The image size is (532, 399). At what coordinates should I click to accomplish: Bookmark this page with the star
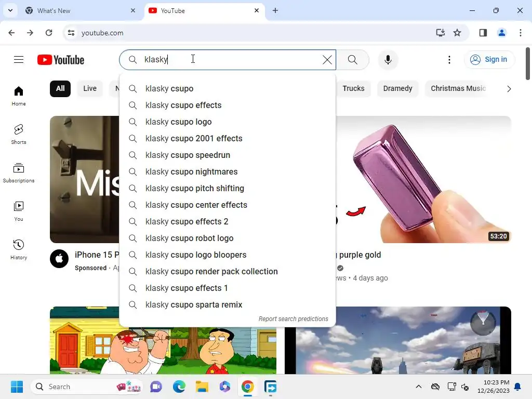(457, 33)
